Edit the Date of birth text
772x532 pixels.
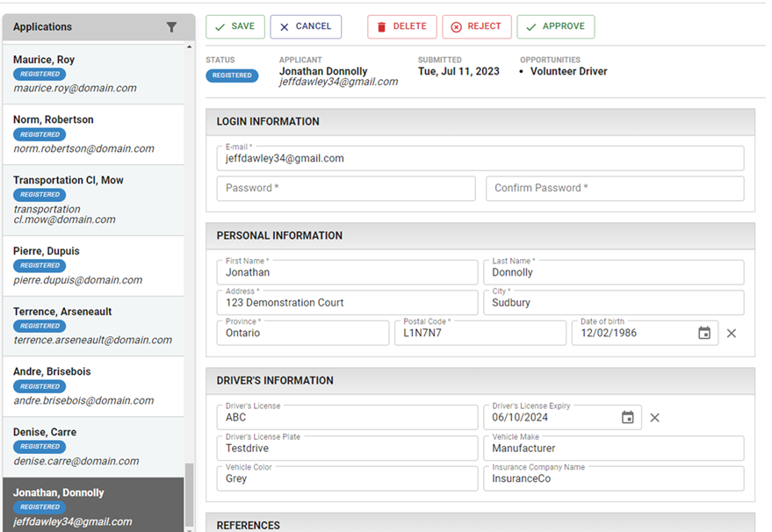click(x=609, y=334)
